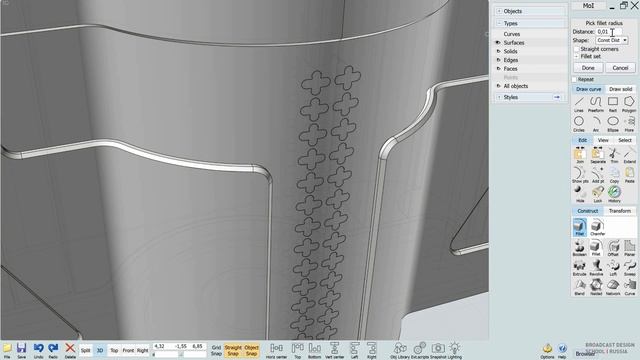640x360 pixels.
Task: Open the Lighting bulb icon
Action: pyautogui.click(x=455, y=350)
